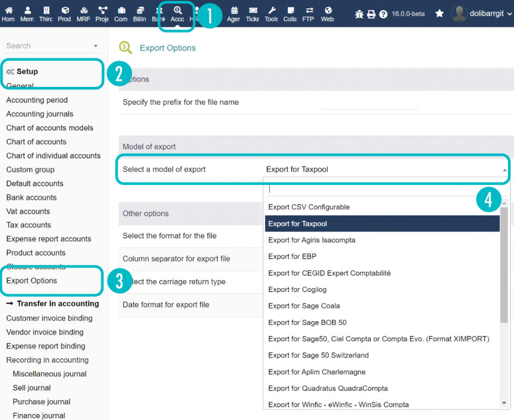Screen dimensions: 514x420
Task: Open Export Options in sidebar
Action: point(32,281)
